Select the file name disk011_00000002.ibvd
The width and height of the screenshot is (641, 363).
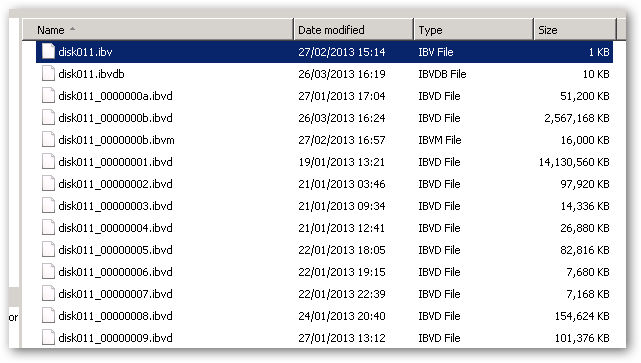(116, 184)
